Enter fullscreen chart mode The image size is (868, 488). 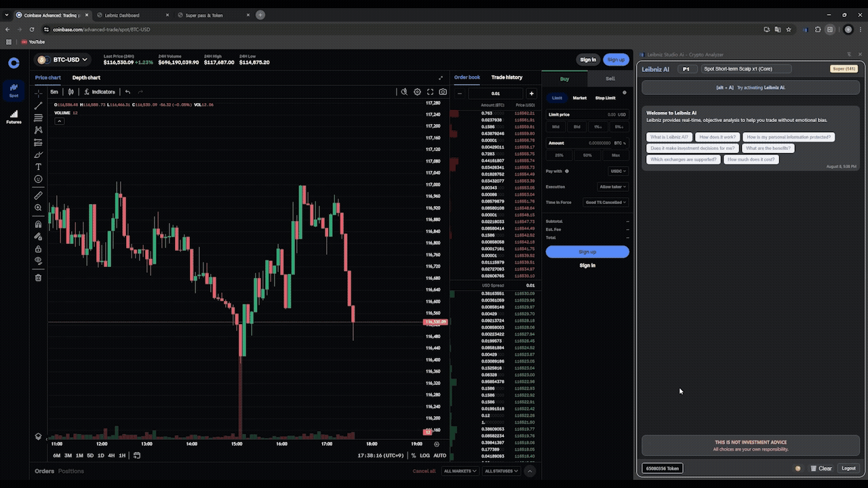coord(430,91)
